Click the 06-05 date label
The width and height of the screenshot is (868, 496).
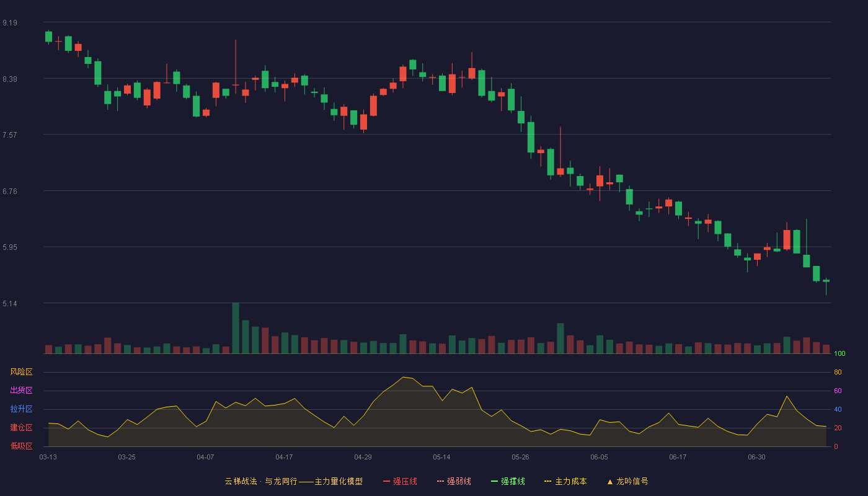pyautogui.click(x=600, y=457)
